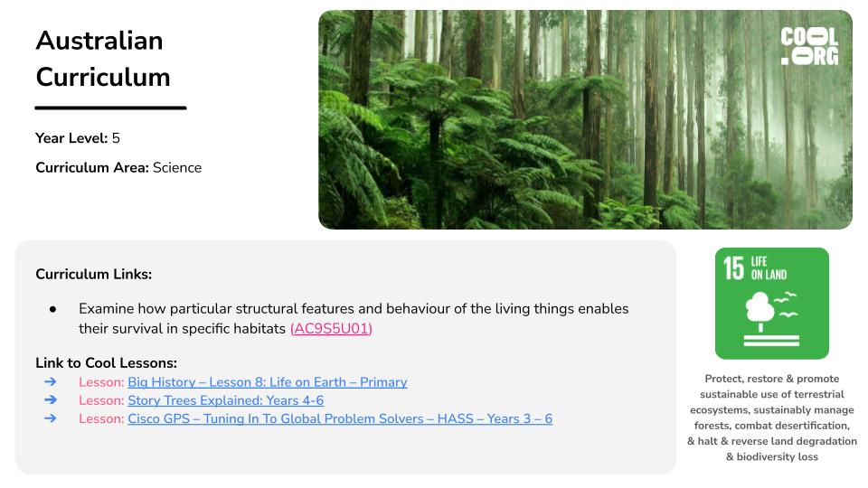Click the black line under the title
The image size is (868, 488).
pyautogui.click(x=110, y=108)
